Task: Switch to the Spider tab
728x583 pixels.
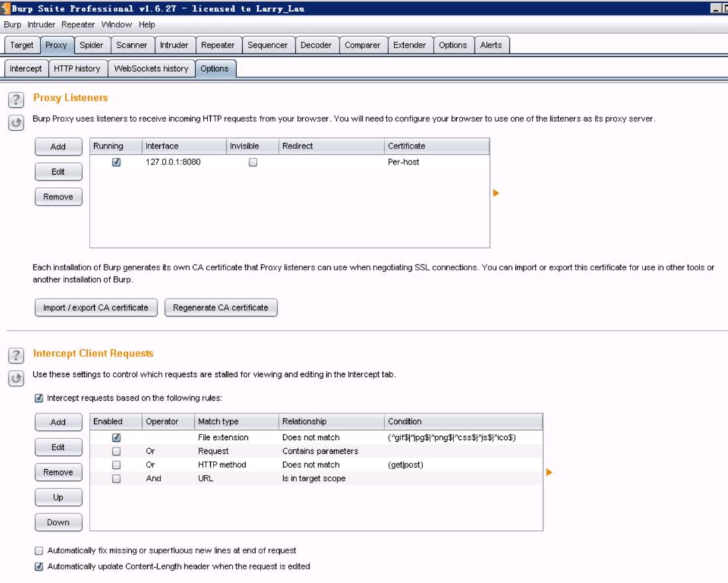Action: tap(91, 45)
